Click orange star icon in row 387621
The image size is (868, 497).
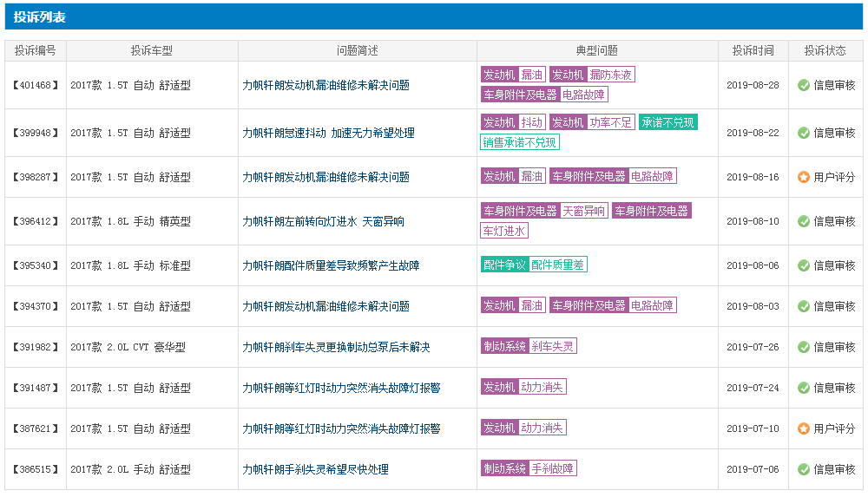tap(804, 428)
